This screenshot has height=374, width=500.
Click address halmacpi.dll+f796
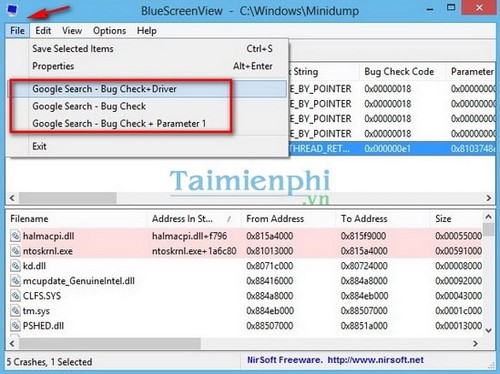click(x=189, y=236)
